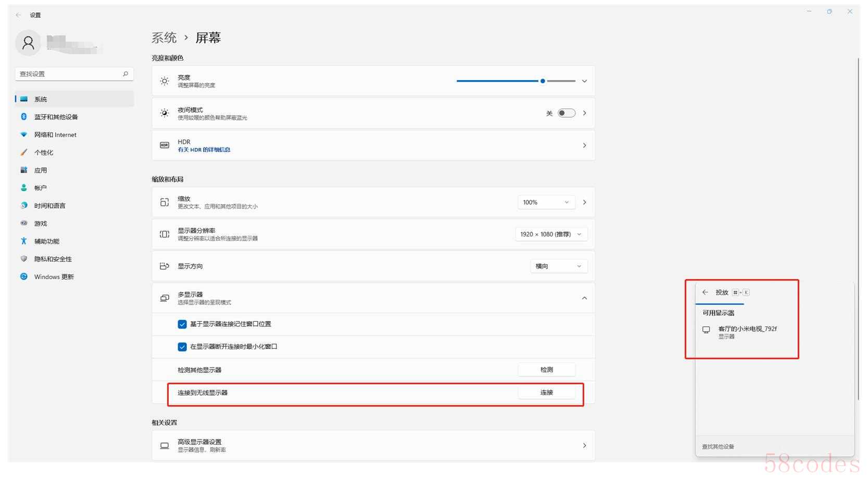868x479 pixels.
Task: Open the 100% scale dropdown
Action: point(546,202)
